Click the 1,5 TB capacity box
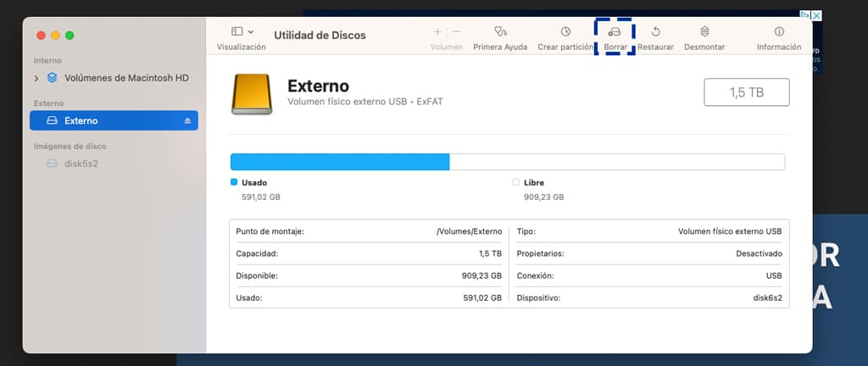 click(747, 92)
